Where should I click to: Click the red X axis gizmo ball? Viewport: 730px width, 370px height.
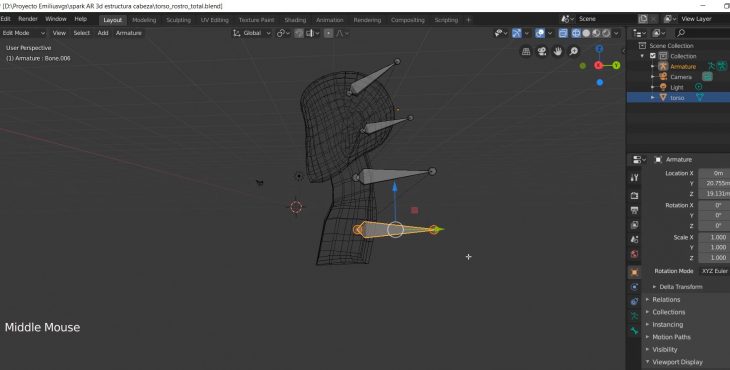tap(599, 66)
